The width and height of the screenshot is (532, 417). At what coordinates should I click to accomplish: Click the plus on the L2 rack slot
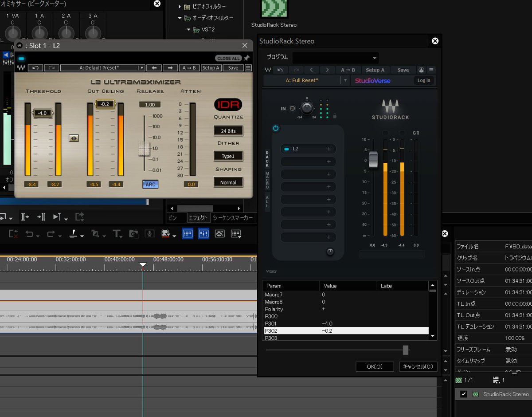point(329,149)
